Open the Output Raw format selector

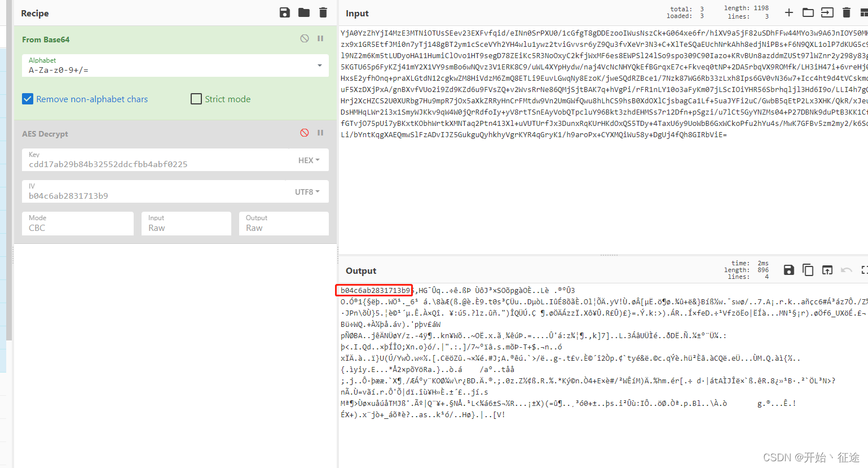coord(284,224)
